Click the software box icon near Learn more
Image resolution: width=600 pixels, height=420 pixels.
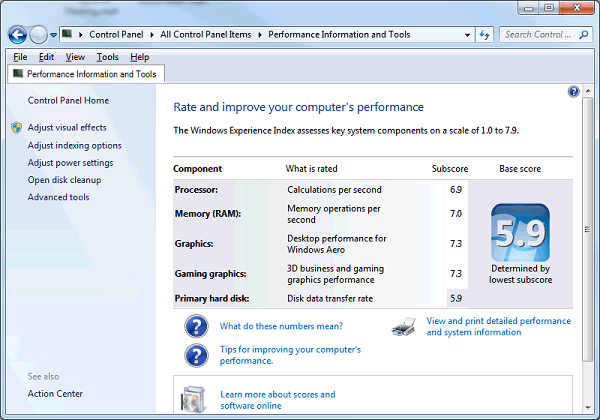(x=195, y=400)
